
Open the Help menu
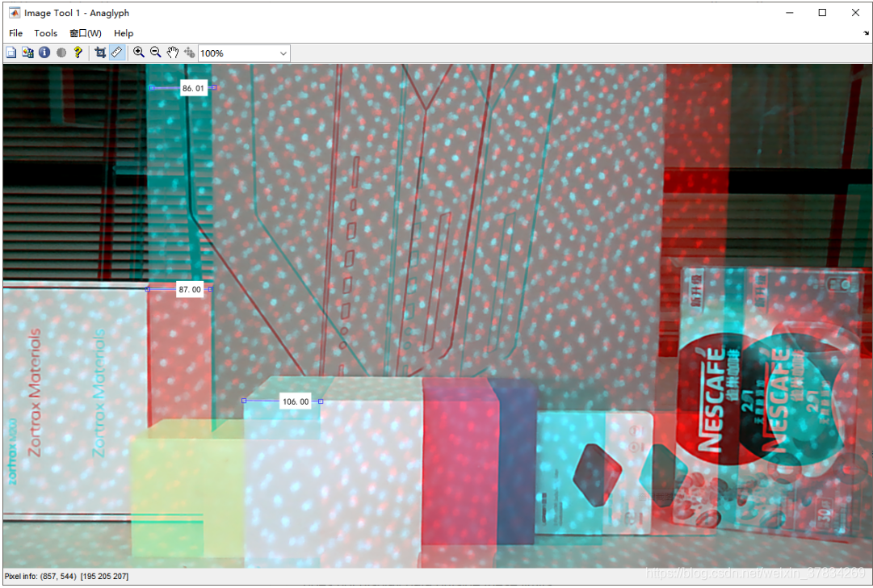tap(124, 33)
